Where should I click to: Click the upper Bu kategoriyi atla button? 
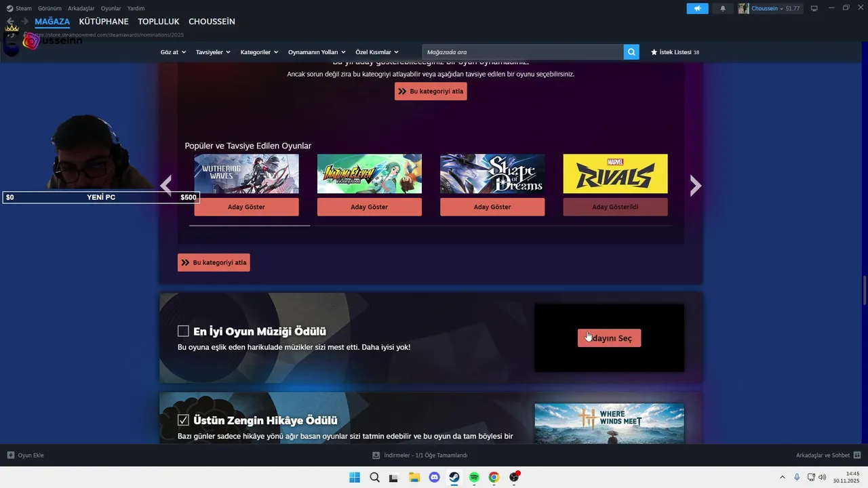[431, 91]
